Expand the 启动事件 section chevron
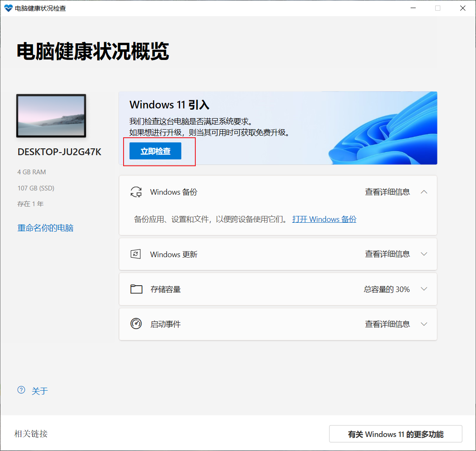Screen dimensions: 476x451 coord(424,324)
